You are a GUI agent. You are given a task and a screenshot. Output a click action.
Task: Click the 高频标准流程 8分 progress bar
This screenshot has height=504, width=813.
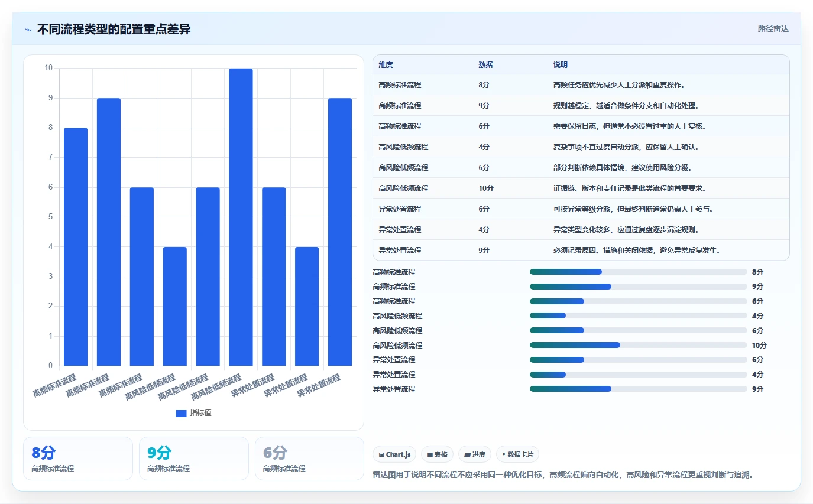639,272
